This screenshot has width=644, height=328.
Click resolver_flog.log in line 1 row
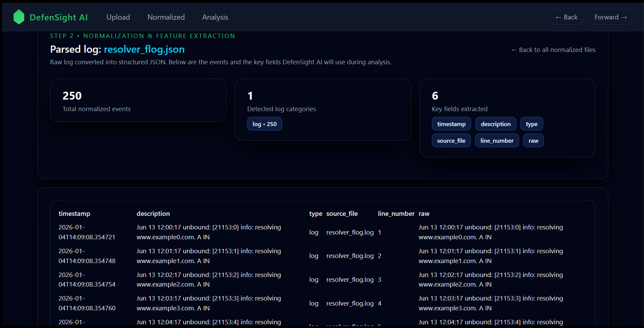click(350, 232)
